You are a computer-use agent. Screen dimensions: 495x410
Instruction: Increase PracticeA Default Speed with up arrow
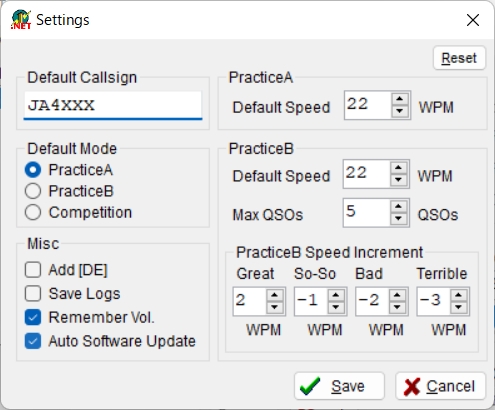click(400, 99)
